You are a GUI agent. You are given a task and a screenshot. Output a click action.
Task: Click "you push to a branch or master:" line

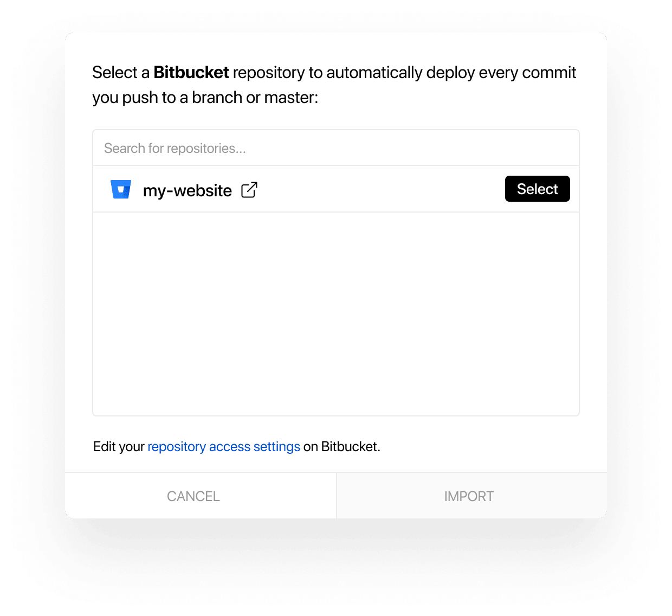click(x=205, y=98)
